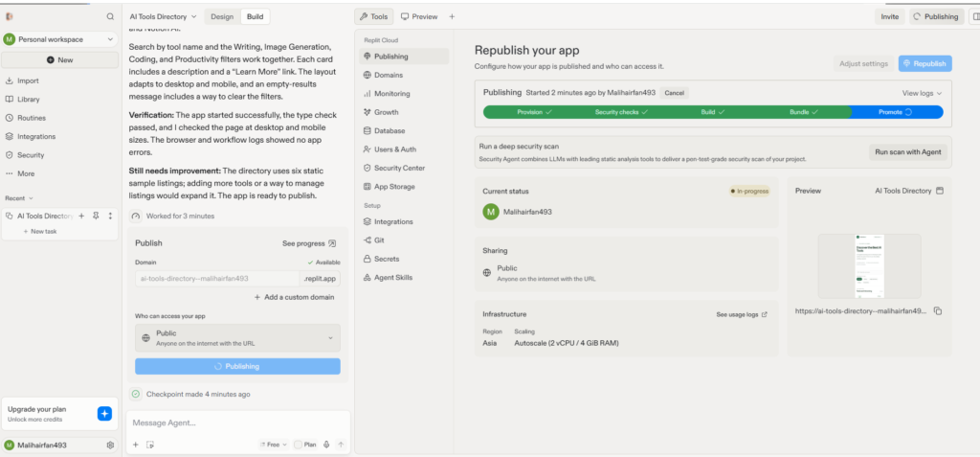The height and width of the screenshot is (457, 980).
Task: Click the Replit logo in the top-left corner
Action: coord(9,17)
